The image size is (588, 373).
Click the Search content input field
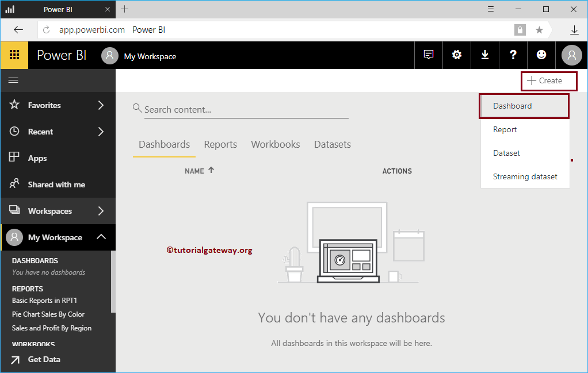[x=246, y=110]
